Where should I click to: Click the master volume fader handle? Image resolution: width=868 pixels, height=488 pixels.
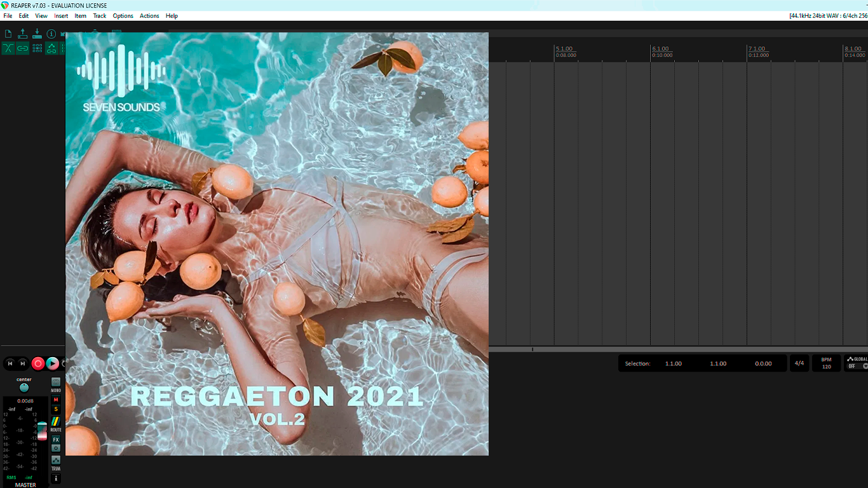click(42, 431)
